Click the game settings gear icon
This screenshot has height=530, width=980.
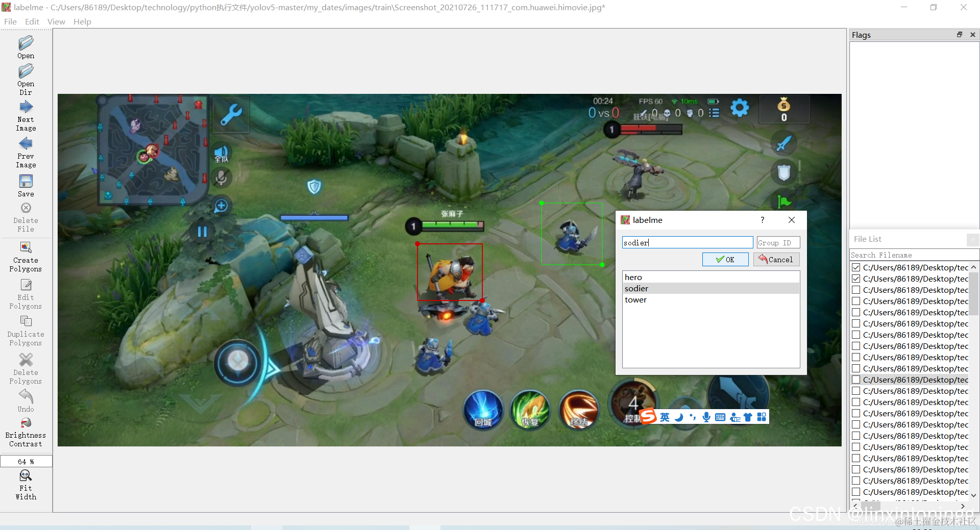pos(740,108)
